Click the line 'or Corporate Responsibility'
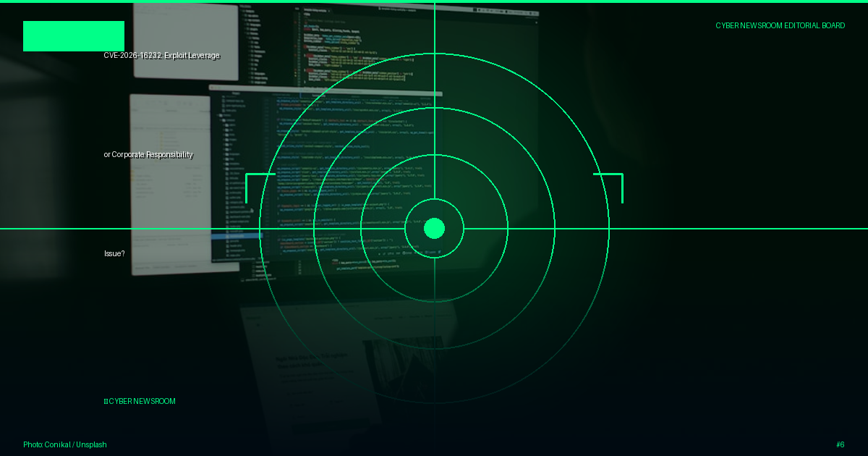The image size is (868, 456). (x=148, y=155)
